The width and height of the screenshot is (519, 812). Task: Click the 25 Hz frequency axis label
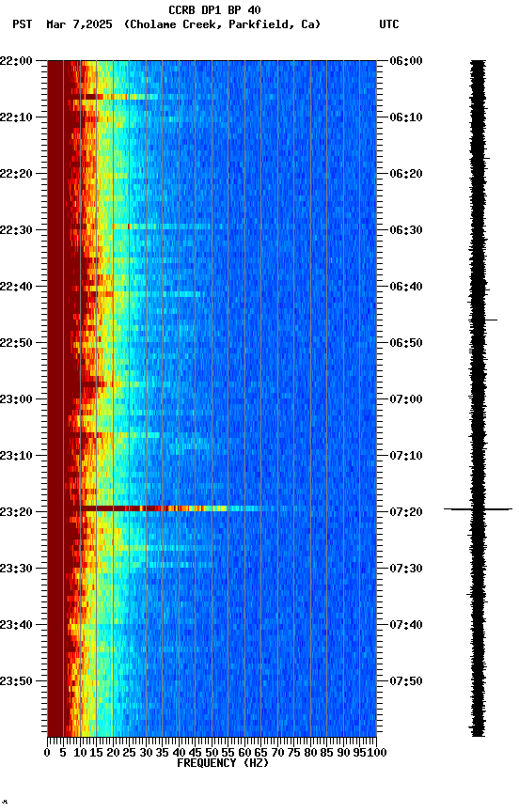[130, 754]
